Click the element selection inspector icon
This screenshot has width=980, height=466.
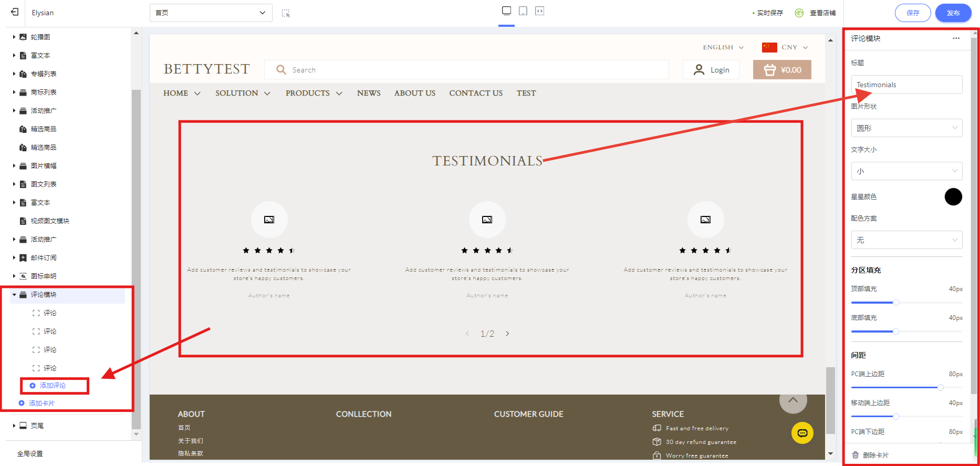(x=286, y=13)
